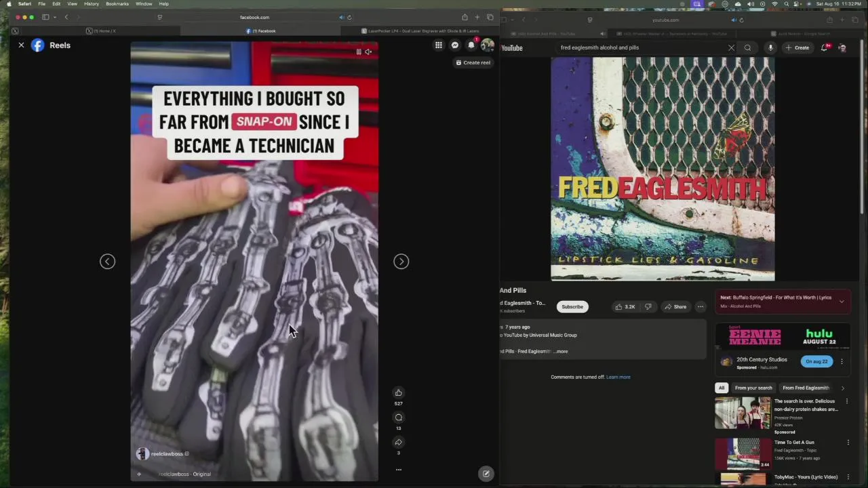
Task: Open the YouTube notifications bell
Action: coord(824,47)
